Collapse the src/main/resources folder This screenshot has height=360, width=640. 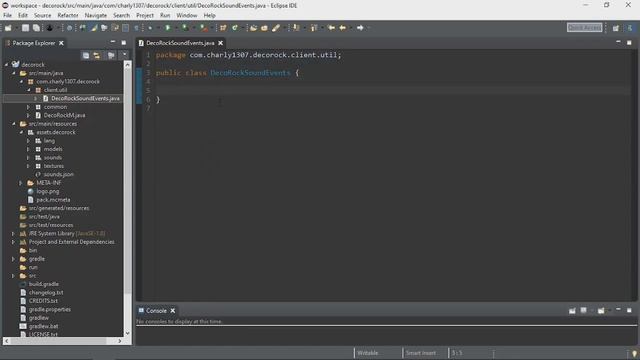tap(13, 124)
